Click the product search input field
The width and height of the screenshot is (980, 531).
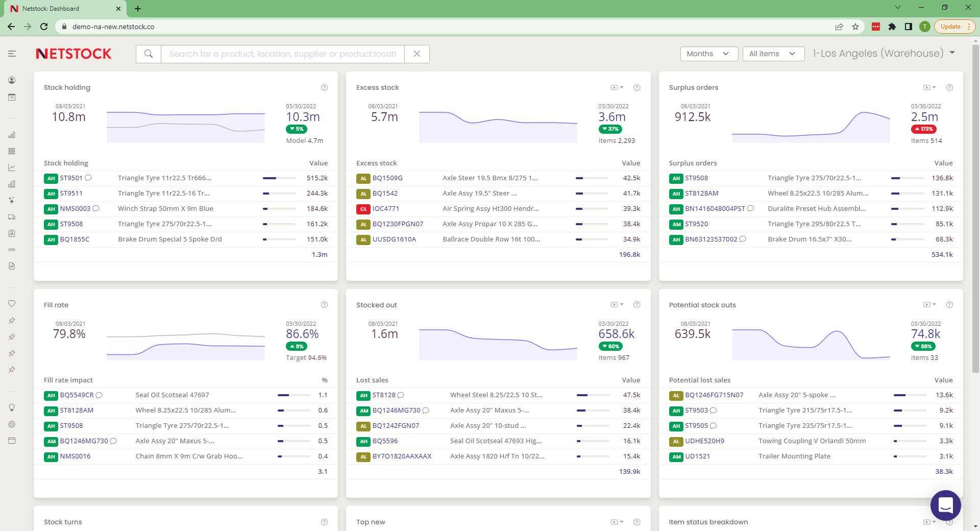pos(282,54)
